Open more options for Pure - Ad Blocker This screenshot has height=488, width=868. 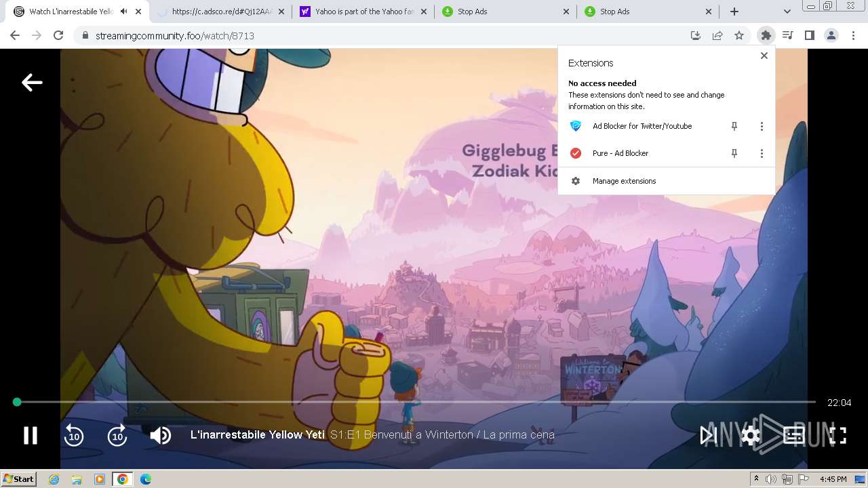click(762, 153)
